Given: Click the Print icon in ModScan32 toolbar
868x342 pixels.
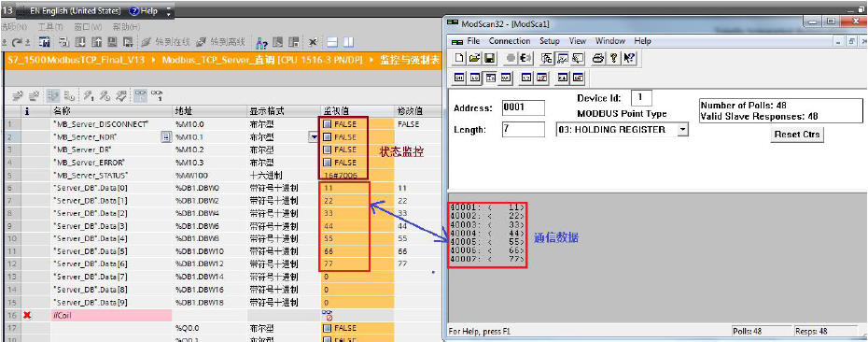Looking at the screenshot, I should point(598,57).
